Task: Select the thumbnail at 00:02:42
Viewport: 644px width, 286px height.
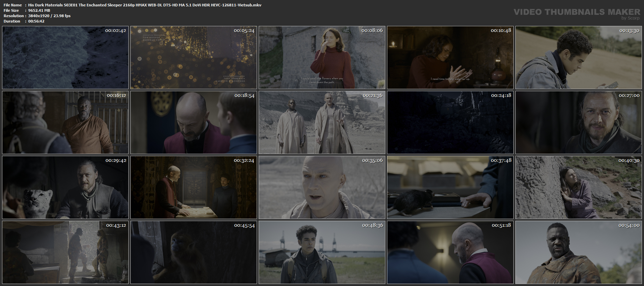Action: click(66, 58)
